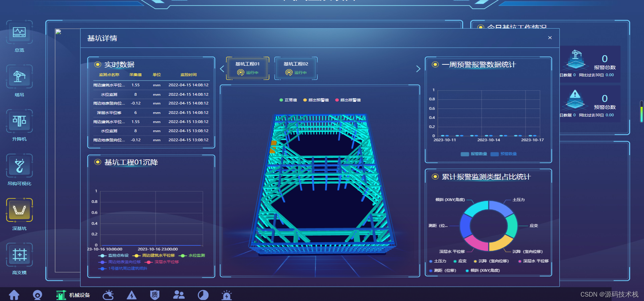Click the warning triangle icon beside 预警总数
This screenshot has width=644, height=301.
click(575, 99)
